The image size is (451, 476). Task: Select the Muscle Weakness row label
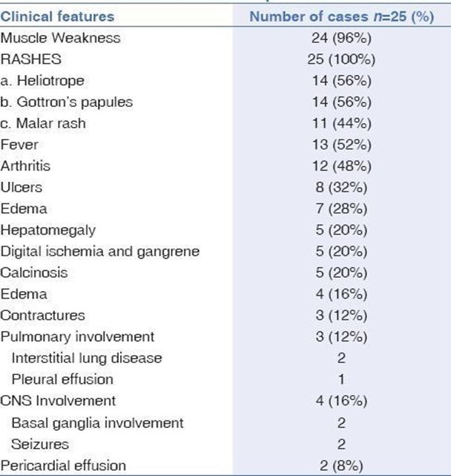tap(61, 37)
